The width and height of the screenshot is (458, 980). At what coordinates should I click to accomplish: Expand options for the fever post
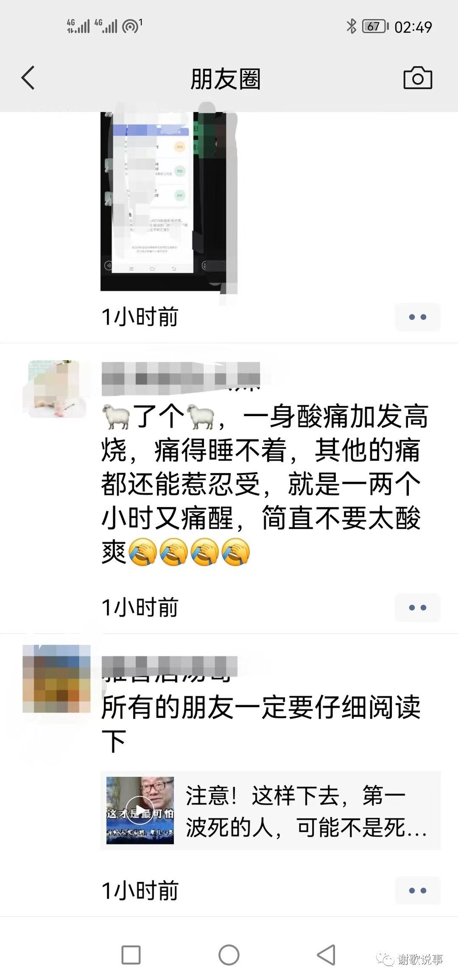pos(418,608)
